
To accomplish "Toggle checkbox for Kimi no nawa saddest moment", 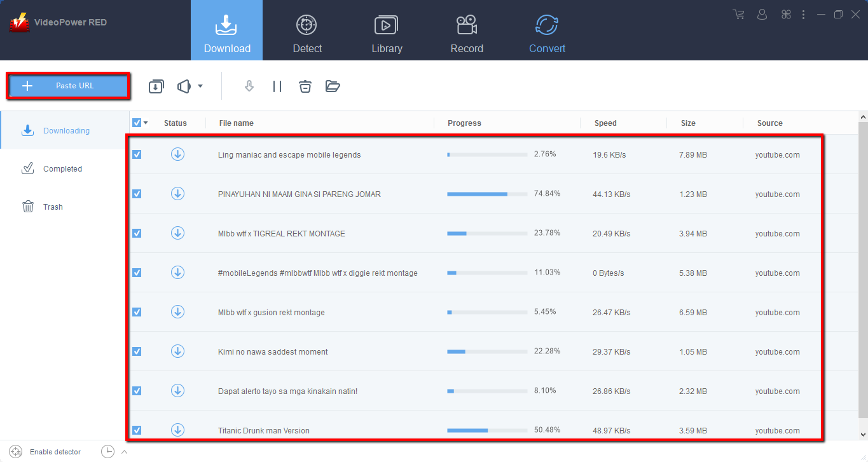I will (x=137, y=351).
